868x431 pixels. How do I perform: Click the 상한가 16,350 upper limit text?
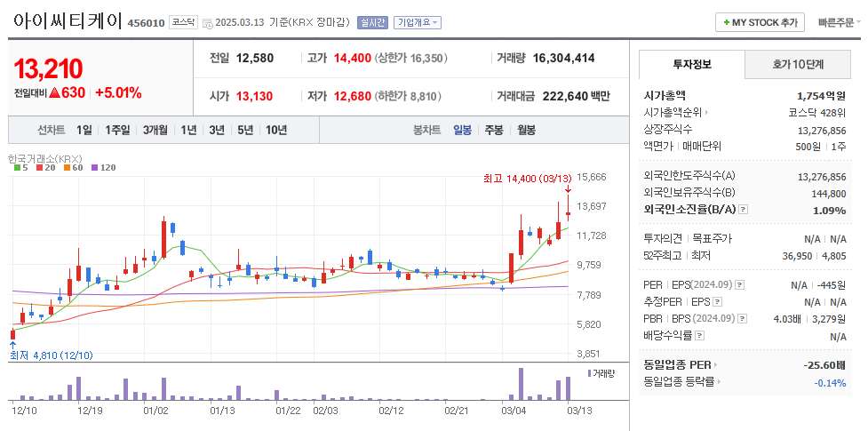click(x=410, y=58)
